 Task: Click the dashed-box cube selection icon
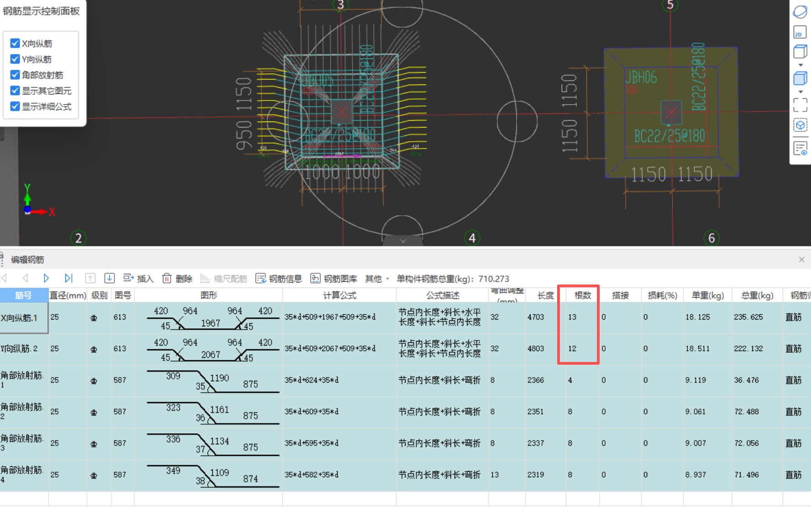pos(800,125)
